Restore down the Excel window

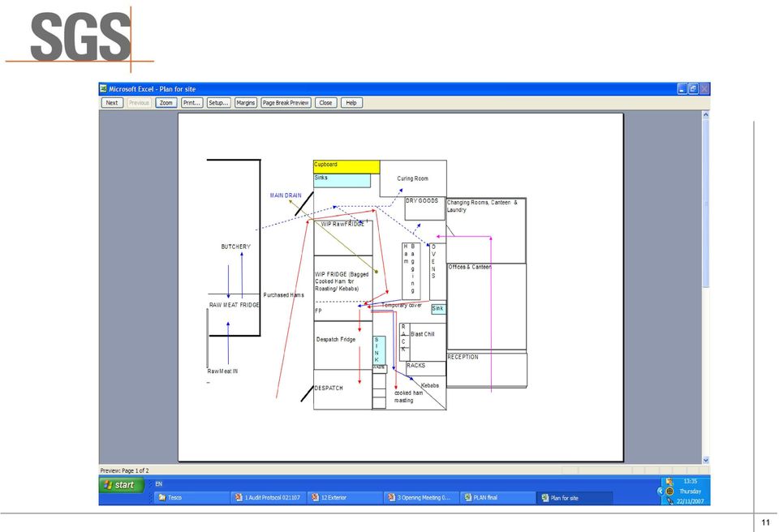click(693, 89)
